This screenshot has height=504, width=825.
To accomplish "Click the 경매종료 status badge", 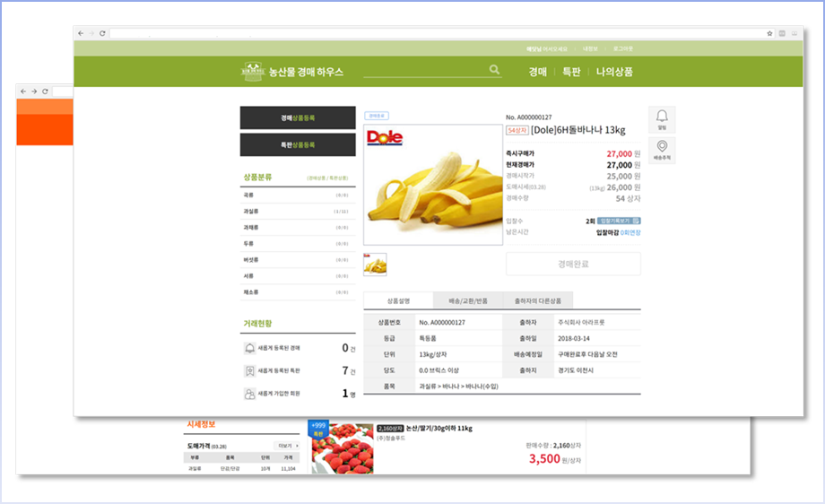I will 377,116.
